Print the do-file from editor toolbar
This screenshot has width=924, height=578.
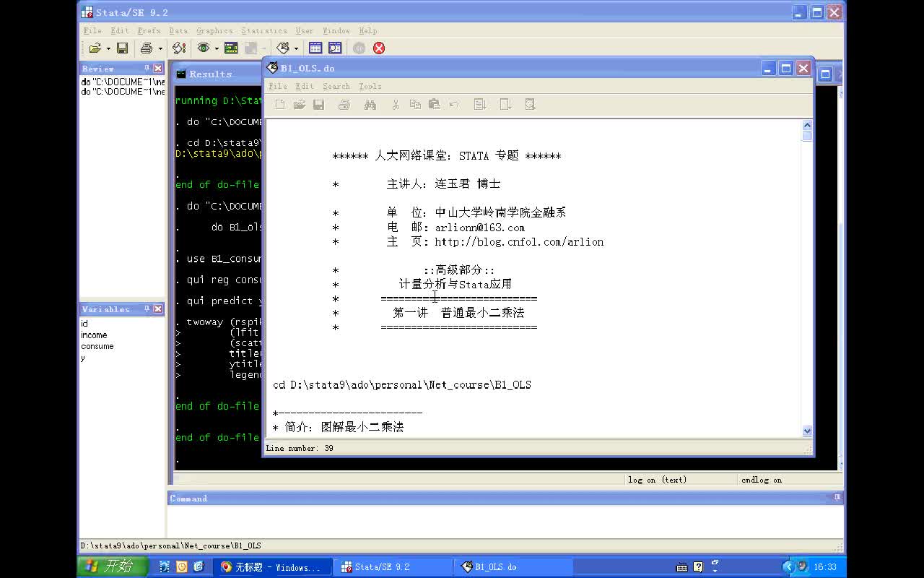pyautogui.click(x=344, y=105)
